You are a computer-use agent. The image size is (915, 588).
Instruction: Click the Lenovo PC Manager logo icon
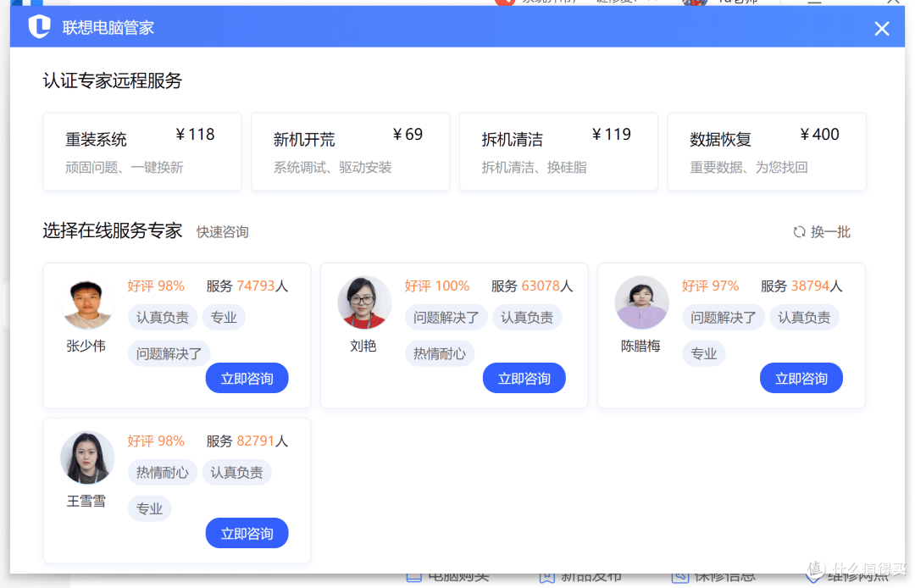click(x=40, y=27)
